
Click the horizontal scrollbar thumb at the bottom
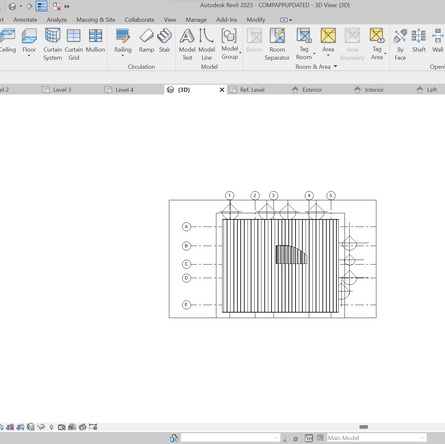(364, 427)
